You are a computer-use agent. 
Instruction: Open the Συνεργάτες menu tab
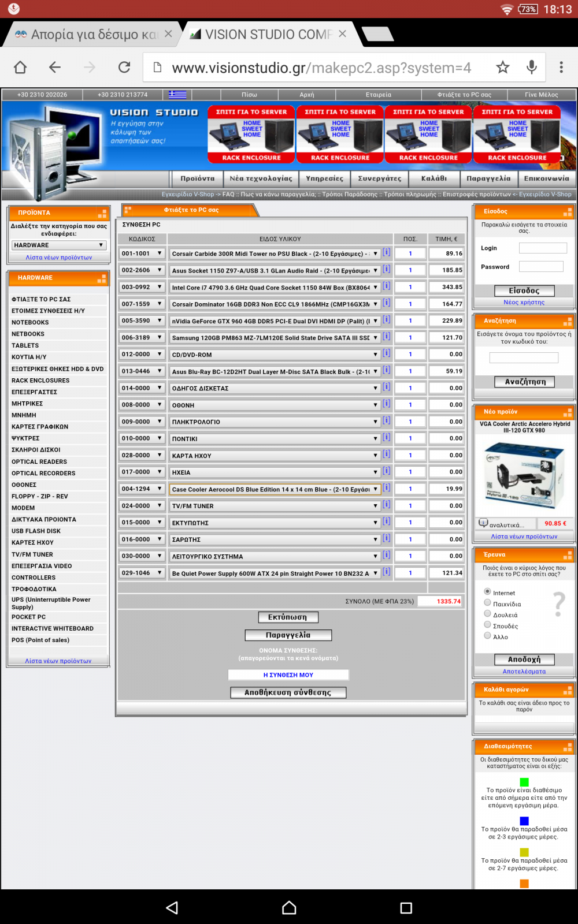click(x=380, y=178)
